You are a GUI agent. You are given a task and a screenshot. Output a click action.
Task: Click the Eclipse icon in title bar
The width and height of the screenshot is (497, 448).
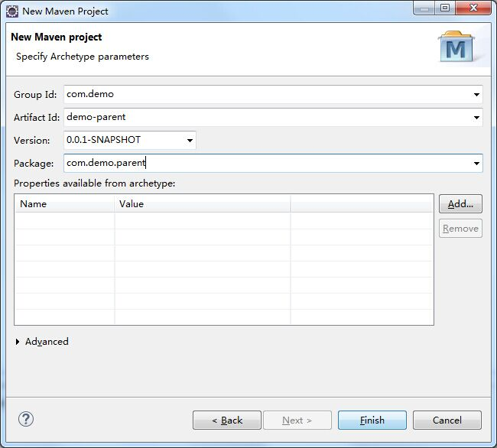click(12, 11)
